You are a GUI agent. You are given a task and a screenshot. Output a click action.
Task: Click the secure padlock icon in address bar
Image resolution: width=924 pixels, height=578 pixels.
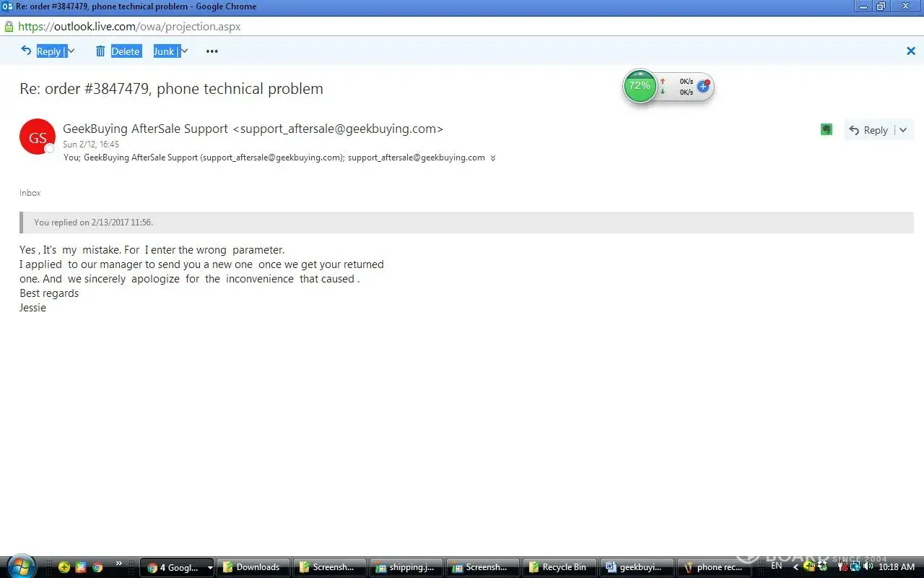click(9, 27)
